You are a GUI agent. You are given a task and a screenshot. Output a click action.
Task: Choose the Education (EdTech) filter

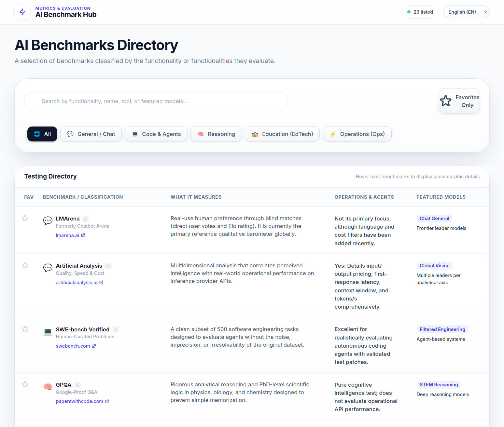[x=282, y=134]
